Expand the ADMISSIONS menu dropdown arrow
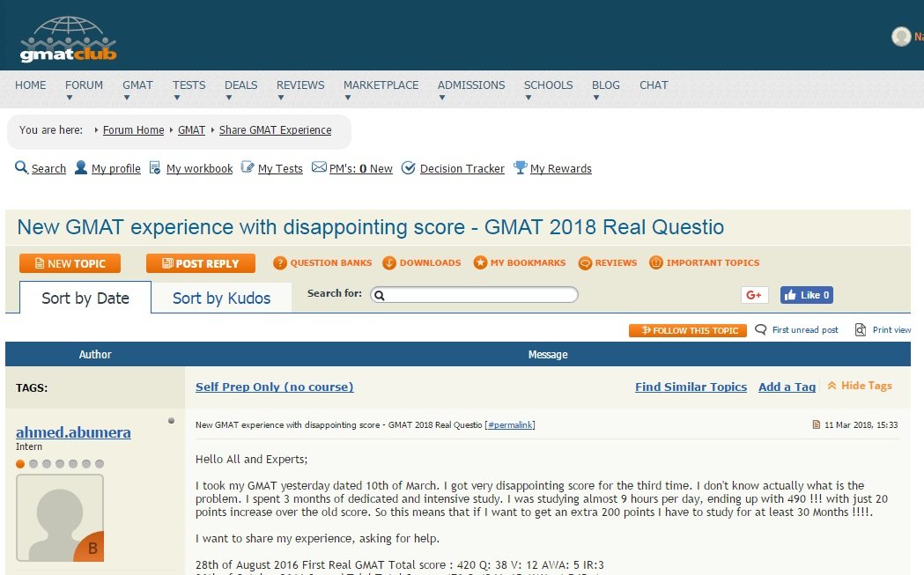The width and height of the screenshot is (924, 575). pos(442,98)
